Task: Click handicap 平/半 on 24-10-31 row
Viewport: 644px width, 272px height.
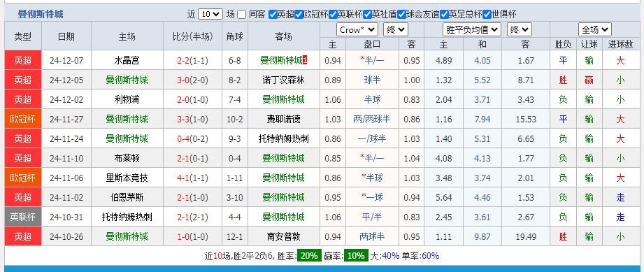Action: point(372,217)
